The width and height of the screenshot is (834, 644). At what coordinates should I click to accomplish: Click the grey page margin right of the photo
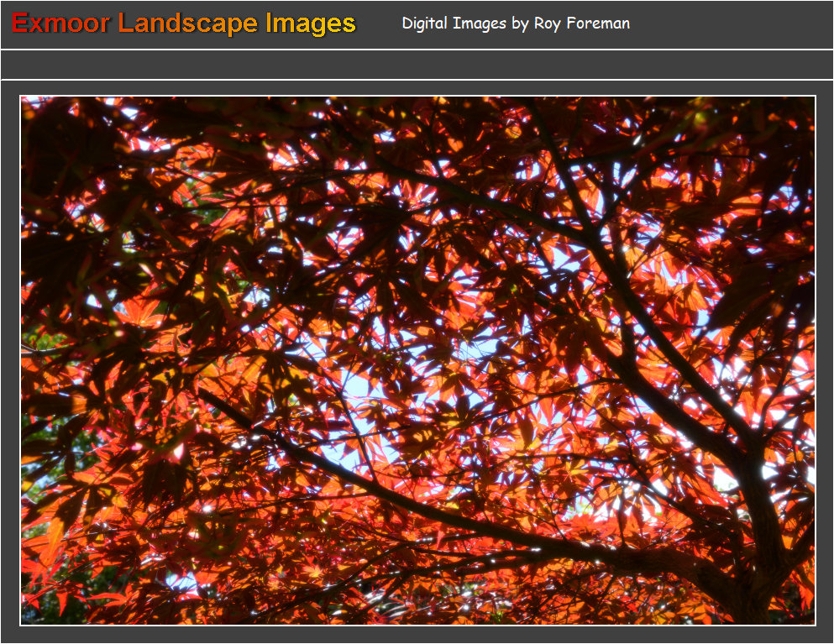825,361
